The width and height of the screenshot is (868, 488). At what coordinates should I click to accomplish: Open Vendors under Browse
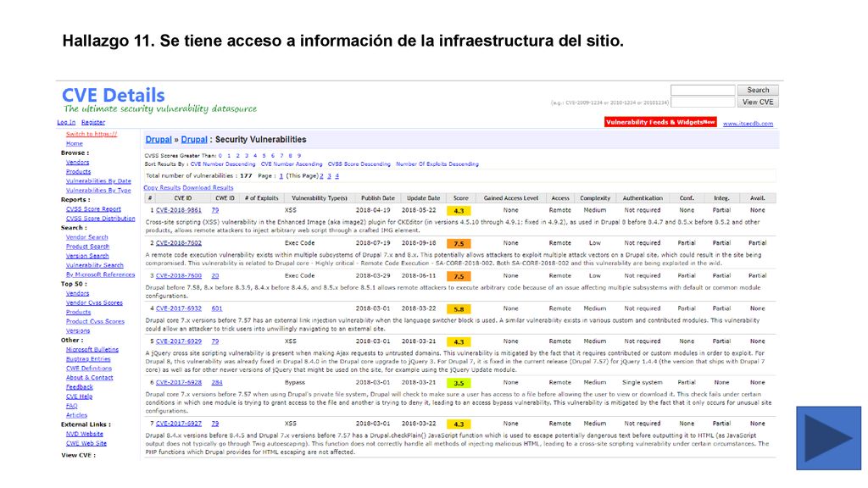pos(77,162)
